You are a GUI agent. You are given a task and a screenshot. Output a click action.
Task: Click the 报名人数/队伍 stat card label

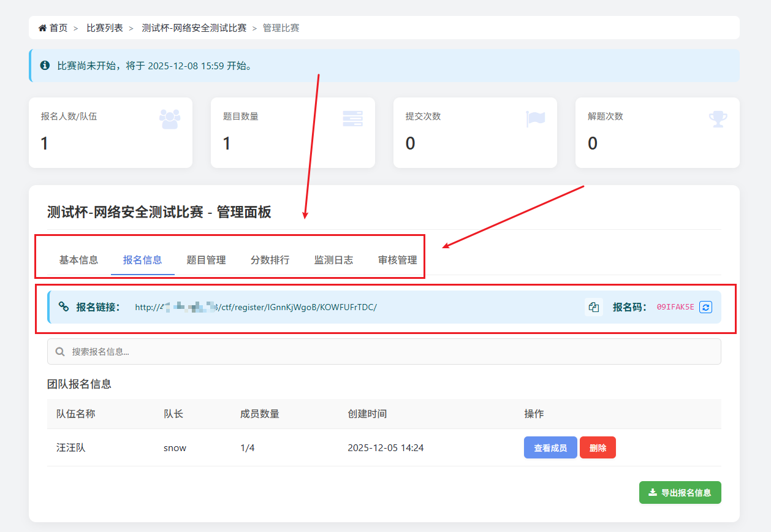69,116
